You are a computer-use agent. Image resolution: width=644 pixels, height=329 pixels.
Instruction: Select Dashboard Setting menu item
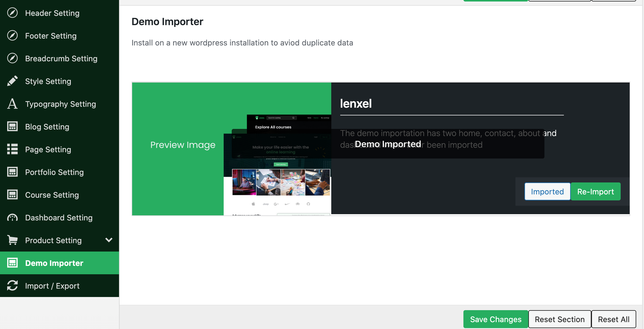[59, 217]
